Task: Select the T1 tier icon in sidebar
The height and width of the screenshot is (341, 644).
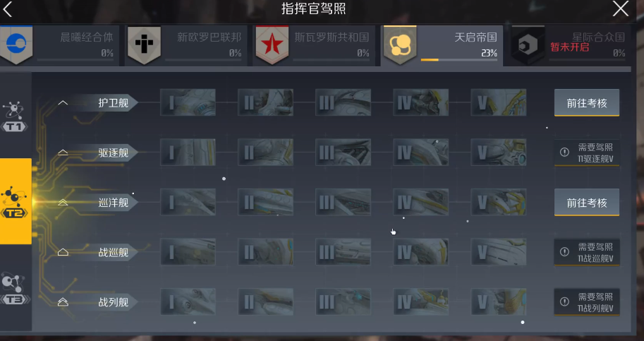Action: coord(14,116)
